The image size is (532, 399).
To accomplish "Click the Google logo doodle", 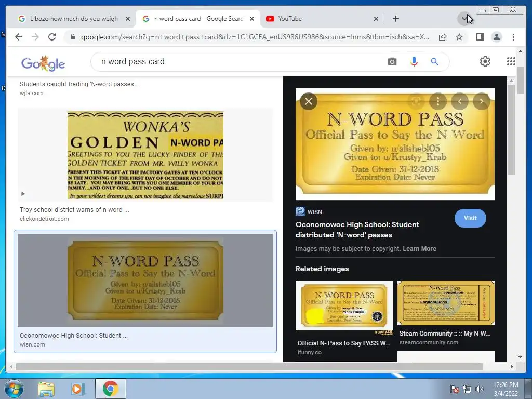I will 43,63.
